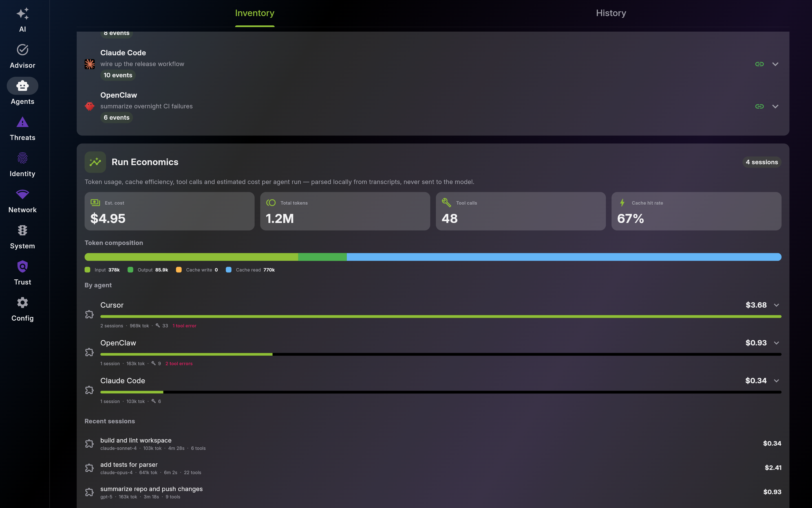
Task: Expand the Claude Code $0.34 agent breakdown
Action: [776, 381]
